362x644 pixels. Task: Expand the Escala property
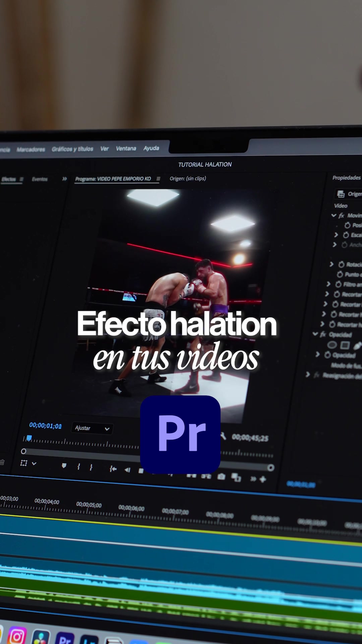pyautogui.click(x=336, y=235)
